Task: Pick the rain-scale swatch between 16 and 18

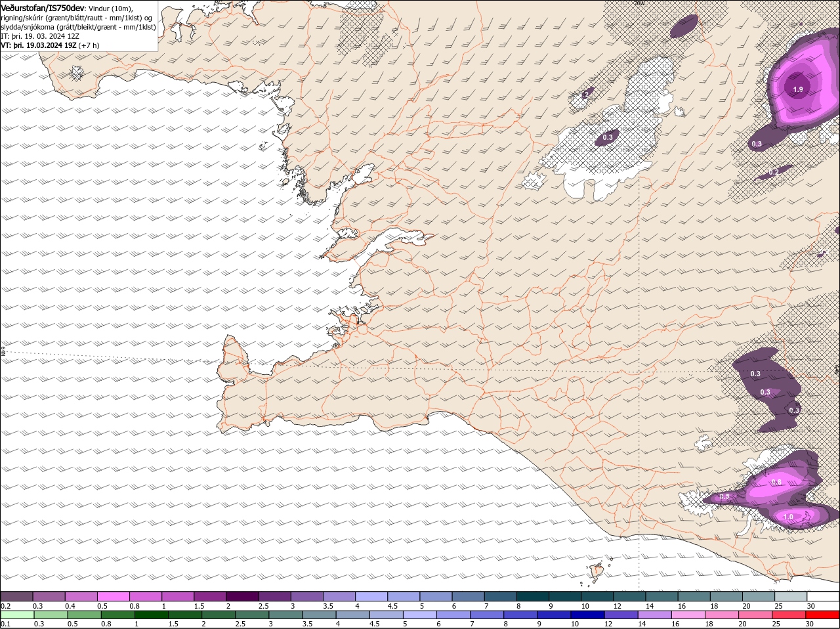Action: pos(690,615)
